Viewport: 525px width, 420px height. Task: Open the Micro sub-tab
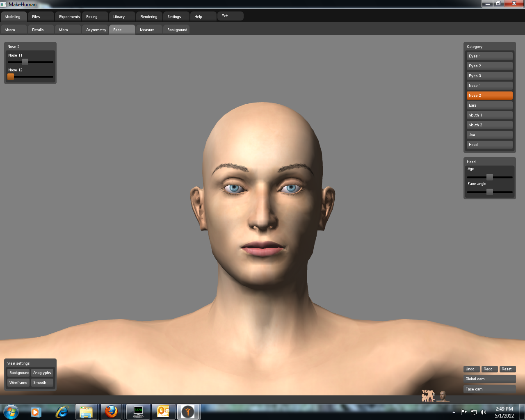[x=68, y=30]
